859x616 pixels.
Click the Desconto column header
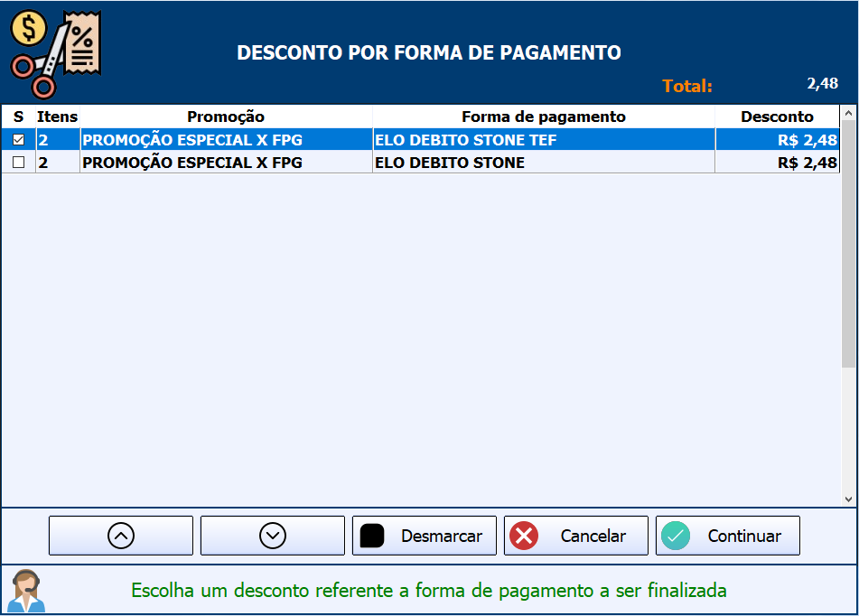click(x=777, y=117)
